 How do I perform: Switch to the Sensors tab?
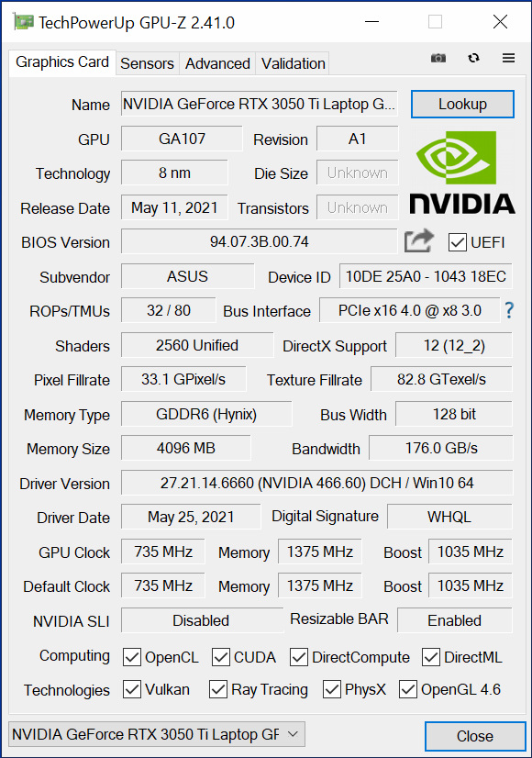coord(147,63)
